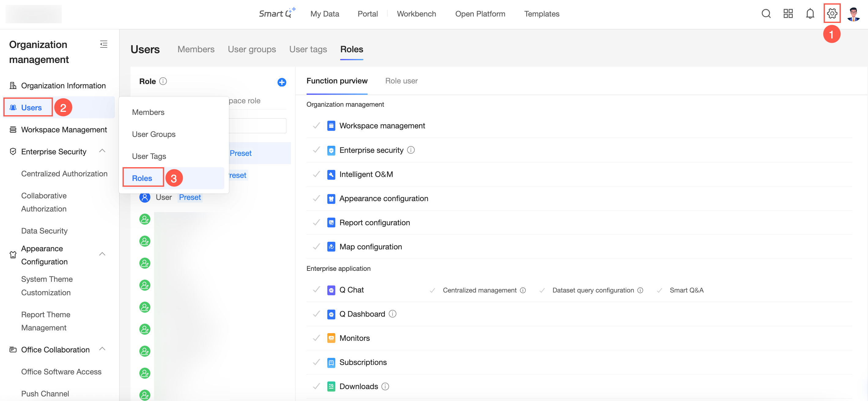Switch to the Role user tab
Image resolution: width=868 pixels, height=401 pixels.
pos(401,81)
